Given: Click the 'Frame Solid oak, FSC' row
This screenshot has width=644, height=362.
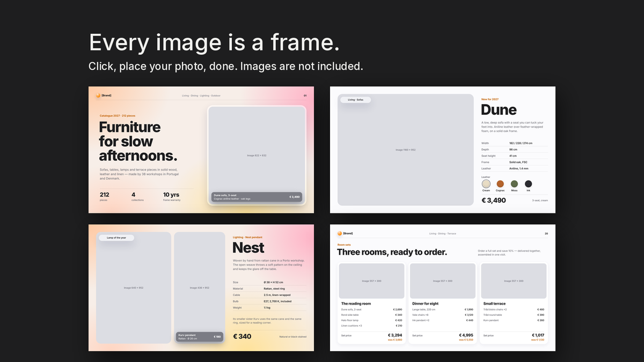Looking at the screenshot, I should click(x=515, y=162).
